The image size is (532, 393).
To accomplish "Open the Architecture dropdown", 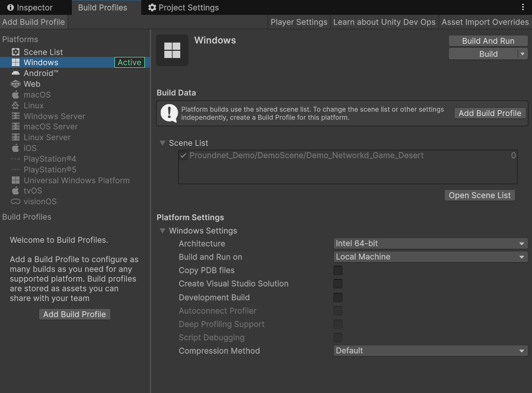I will coord(430,244).
